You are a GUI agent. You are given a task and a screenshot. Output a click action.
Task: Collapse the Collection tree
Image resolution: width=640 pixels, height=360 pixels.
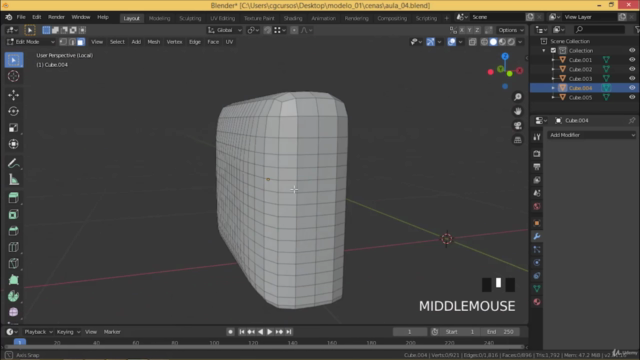point(544,51)
